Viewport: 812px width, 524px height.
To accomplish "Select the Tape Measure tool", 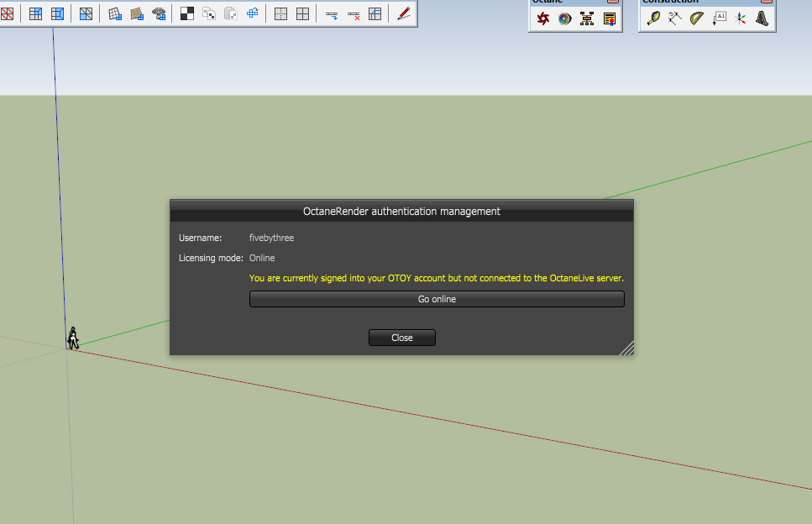I will click(x=653, y=18).
